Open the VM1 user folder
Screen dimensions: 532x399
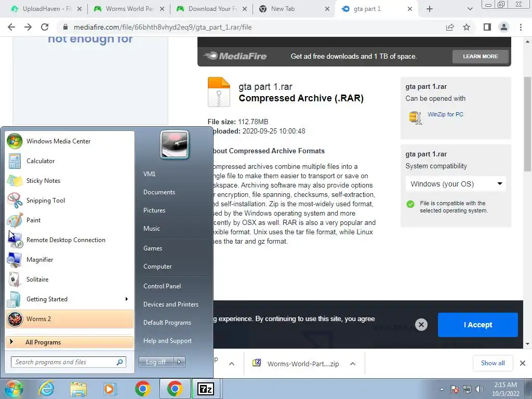point(149,174)
